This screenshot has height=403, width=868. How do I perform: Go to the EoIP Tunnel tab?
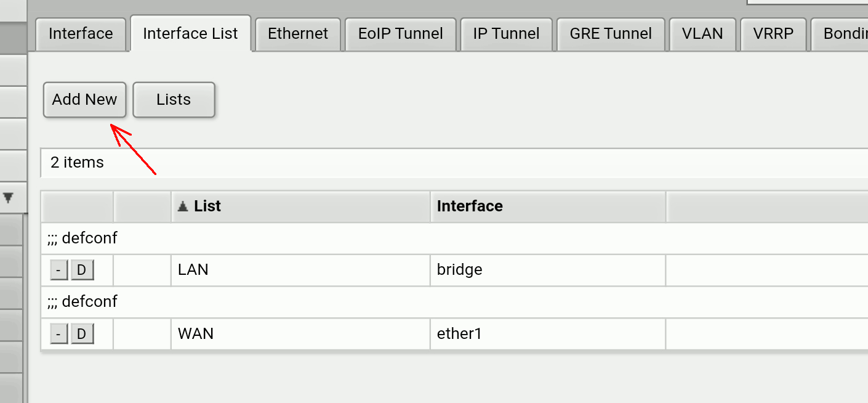point(401,33)
